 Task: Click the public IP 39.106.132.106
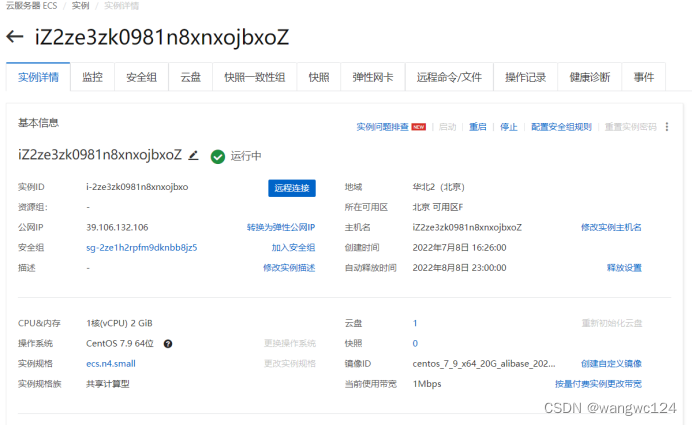point(117,227)
